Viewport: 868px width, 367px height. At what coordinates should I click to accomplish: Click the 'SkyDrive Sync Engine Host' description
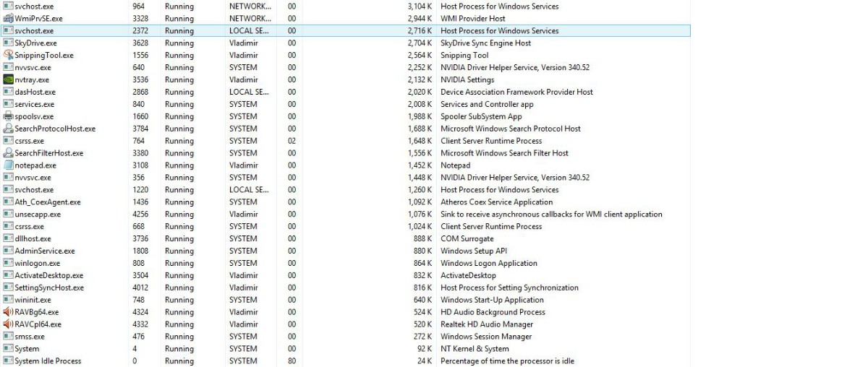click(x=485, y=43)
